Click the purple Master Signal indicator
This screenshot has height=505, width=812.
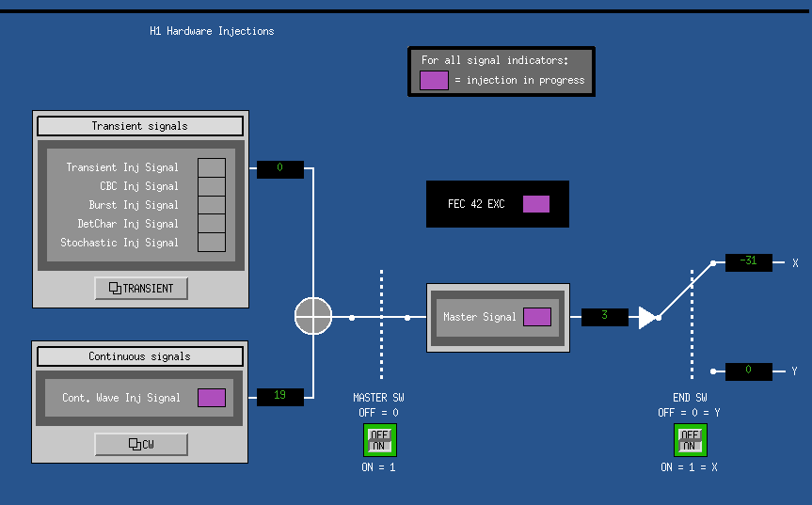(x=537, y=317)
